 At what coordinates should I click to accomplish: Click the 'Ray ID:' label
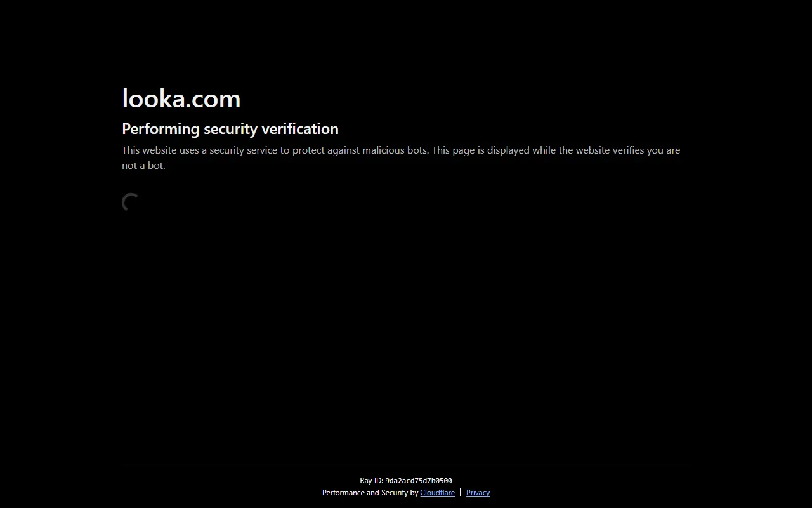coord(371,481)
